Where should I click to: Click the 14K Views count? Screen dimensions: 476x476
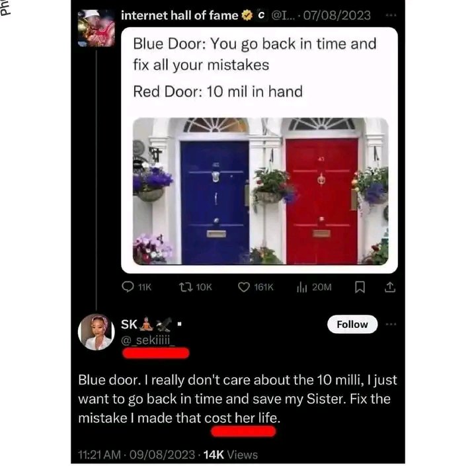[x=231, y=455]
